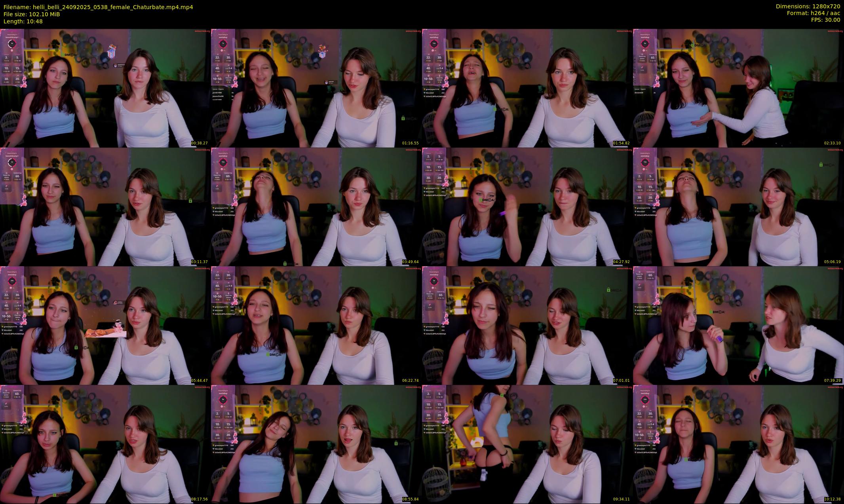Click the frame timestamped 06:22.74
844x504 pixels.
316,325
